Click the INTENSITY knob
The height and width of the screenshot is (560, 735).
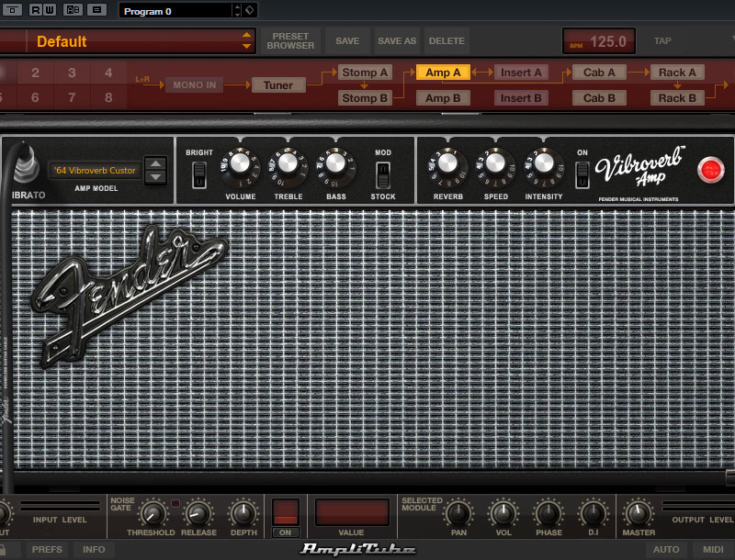click(543, 163)
